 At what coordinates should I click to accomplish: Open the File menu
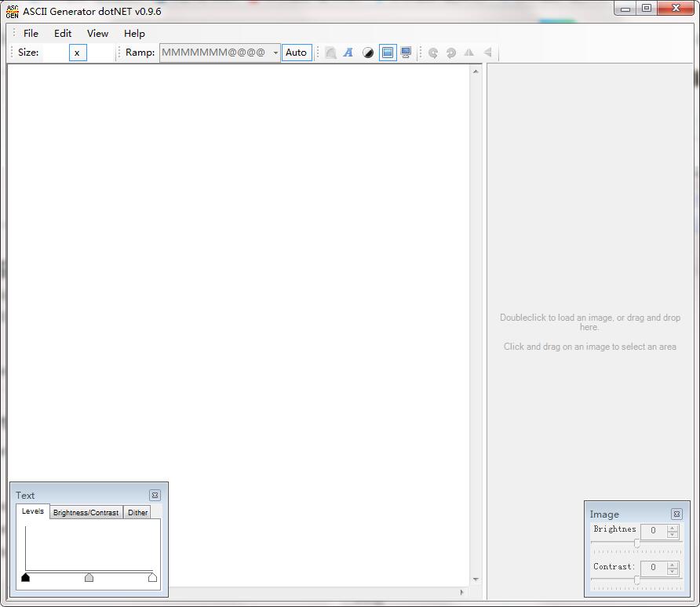31,33
